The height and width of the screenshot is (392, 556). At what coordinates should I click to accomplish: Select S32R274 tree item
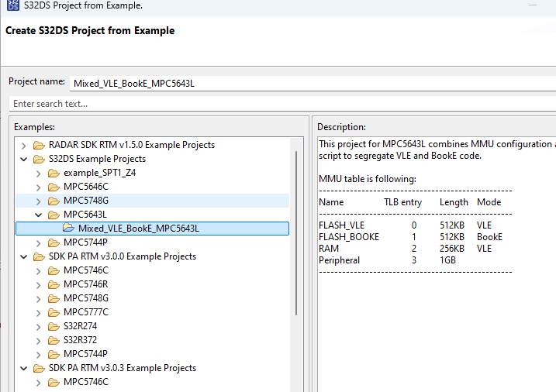pyautogui.click(x=80, y=326)
